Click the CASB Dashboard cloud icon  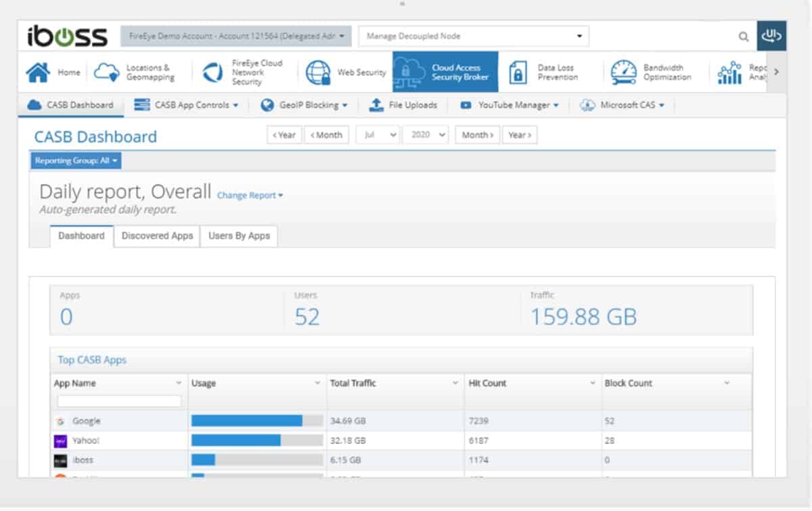34,105
